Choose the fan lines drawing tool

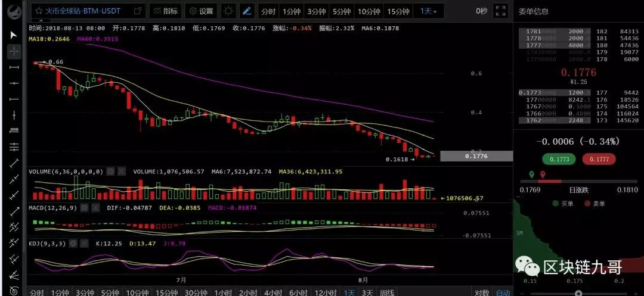coord(14,275)
